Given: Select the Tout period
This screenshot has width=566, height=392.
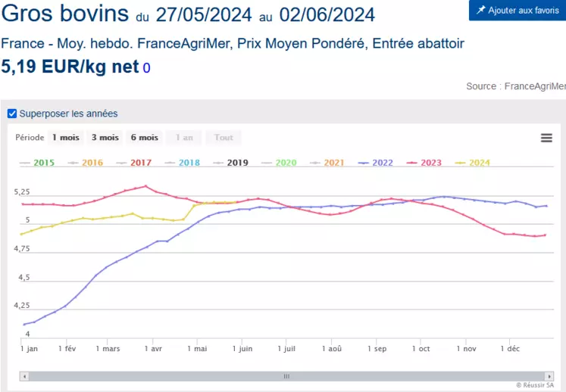Looking at the screenshot, I should [x=224, y=138].
